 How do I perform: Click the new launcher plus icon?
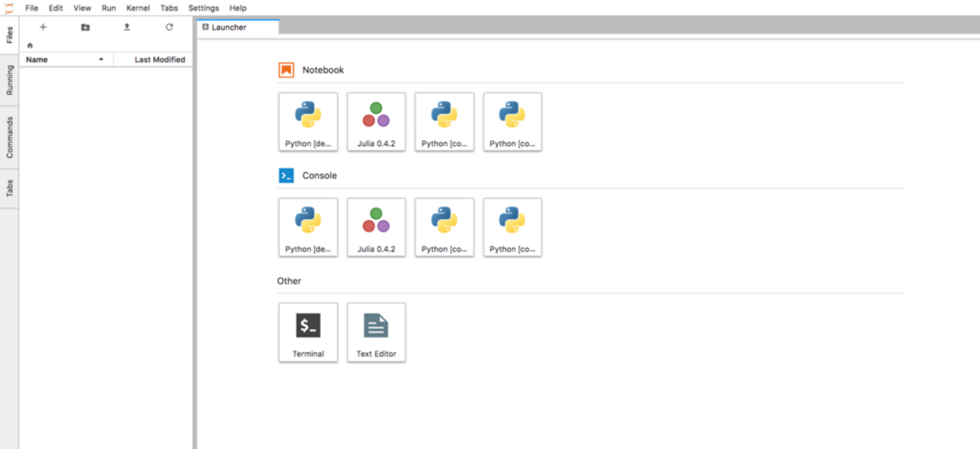click(x=43, y=27)
